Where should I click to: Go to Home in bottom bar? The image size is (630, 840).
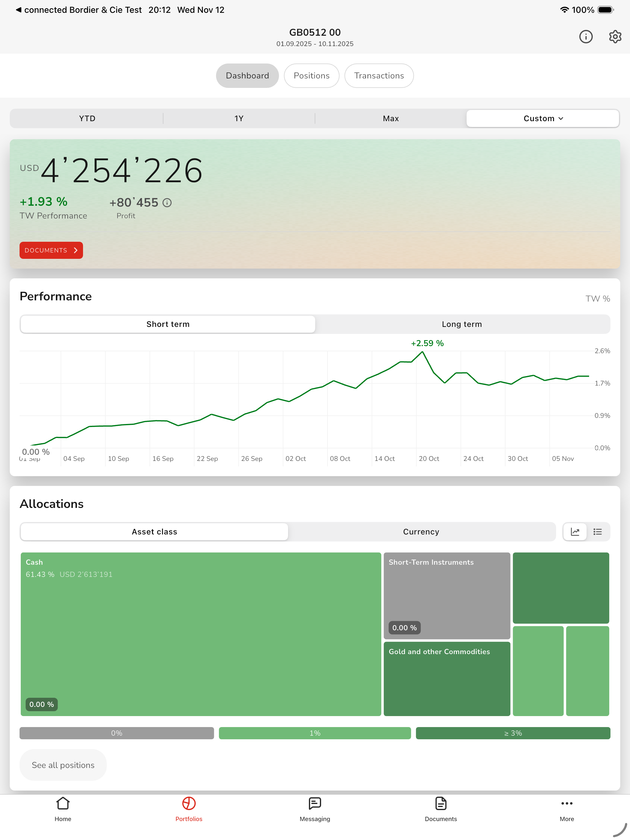63,809
